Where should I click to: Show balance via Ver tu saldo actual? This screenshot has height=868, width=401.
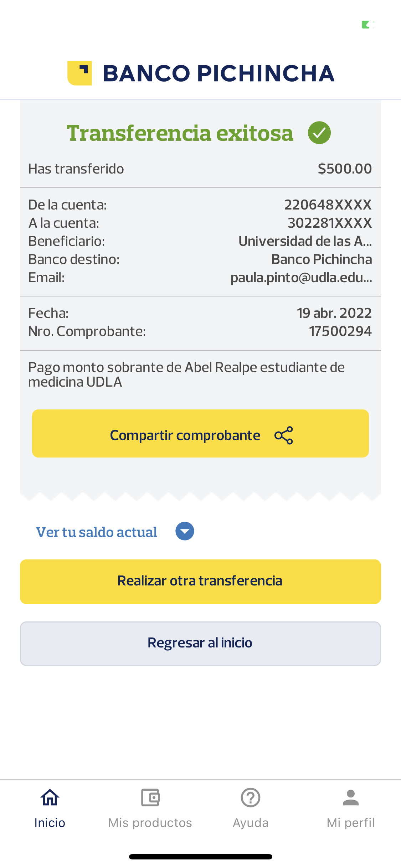(x=97, y=532)
